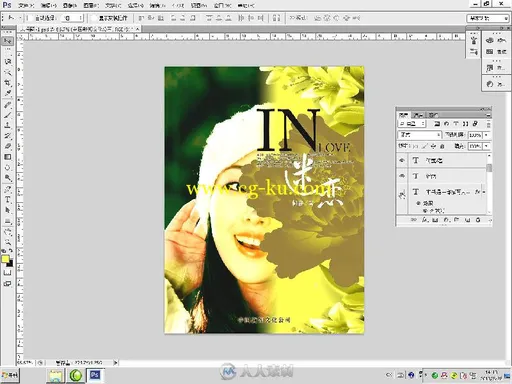The width and height of the screenshot is (512, 384).
Task: Toggle the Effects eye under third layer
Action: [418, 203]
